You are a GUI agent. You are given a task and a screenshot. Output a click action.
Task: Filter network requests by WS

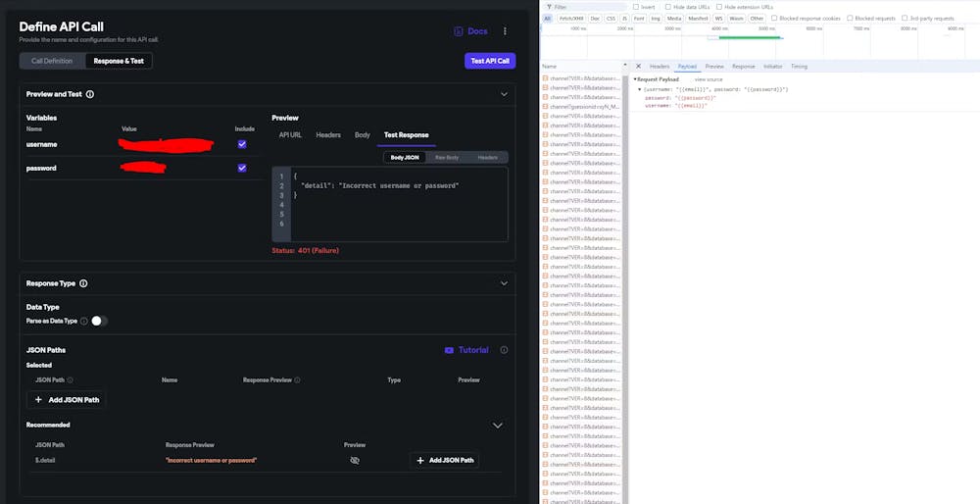click(x=718, y=19)
